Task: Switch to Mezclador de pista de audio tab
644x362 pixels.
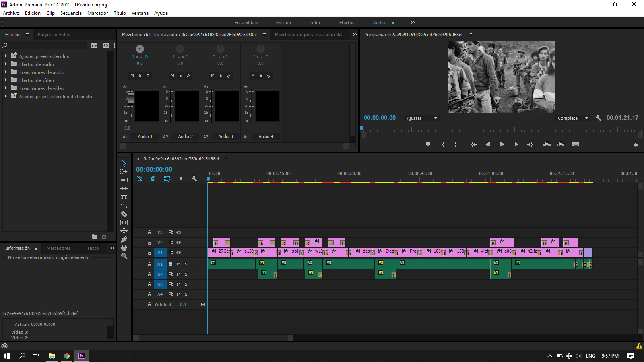Action: click(x=308, y=35)
